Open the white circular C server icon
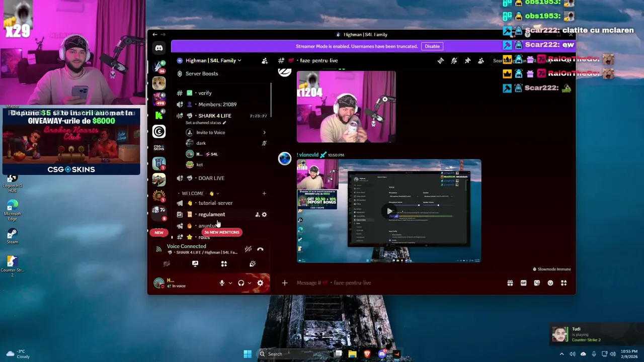The width and height of the screenshot is (644, 362). click(x=158, y=131)
